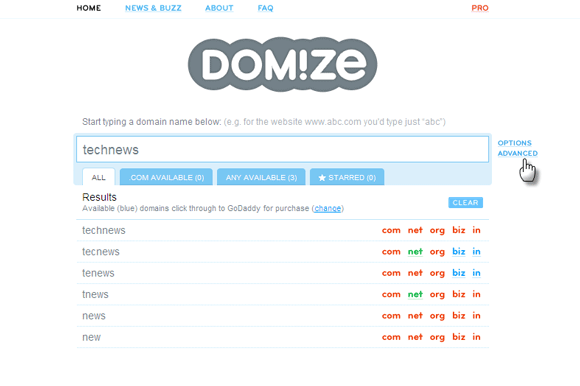Image resolution: width=580 pixels, height=386 pixels.
Task: Click com for tecnews
Action: tap(391, 252)
